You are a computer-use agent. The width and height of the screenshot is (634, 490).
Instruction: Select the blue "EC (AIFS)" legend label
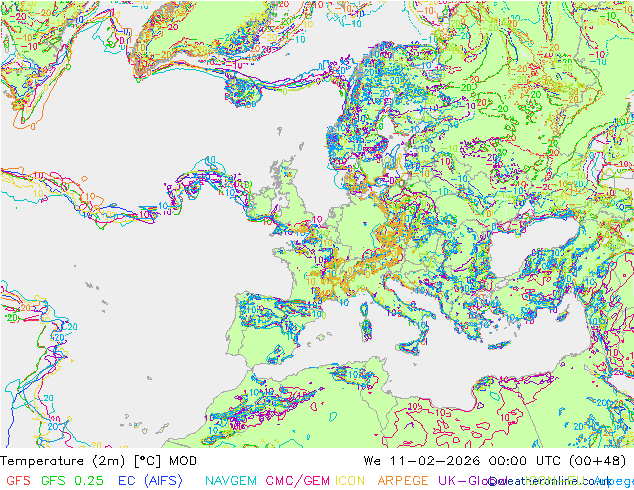tap(150, 480)
